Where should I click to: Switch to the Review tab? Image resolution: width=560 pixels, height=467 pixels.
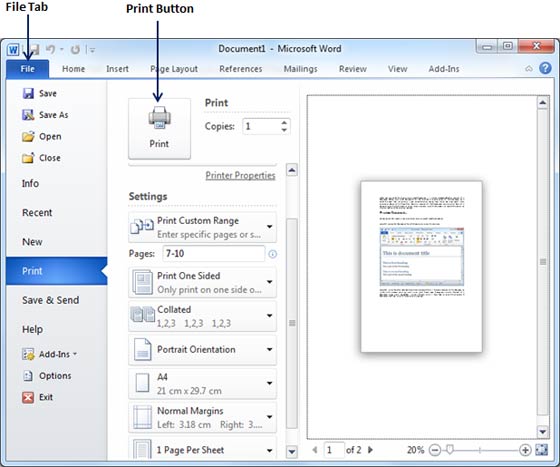click(x=352, y=69)
